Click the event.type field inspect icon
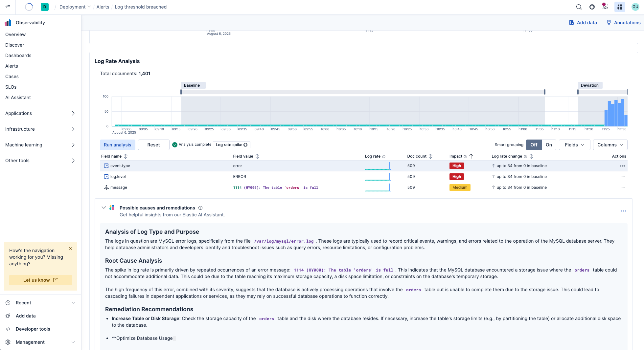Image resolution: width=644 pixels, height=350 pixels. pyautogui.click(x=106, y=166)
